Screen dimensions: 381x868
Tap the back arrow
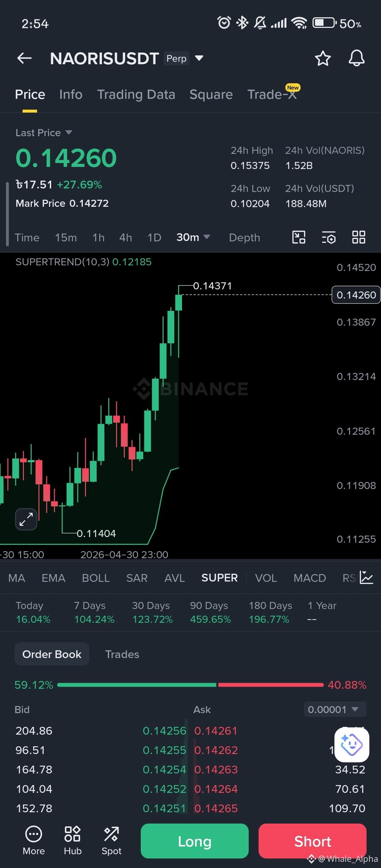[x=24, y=58]
